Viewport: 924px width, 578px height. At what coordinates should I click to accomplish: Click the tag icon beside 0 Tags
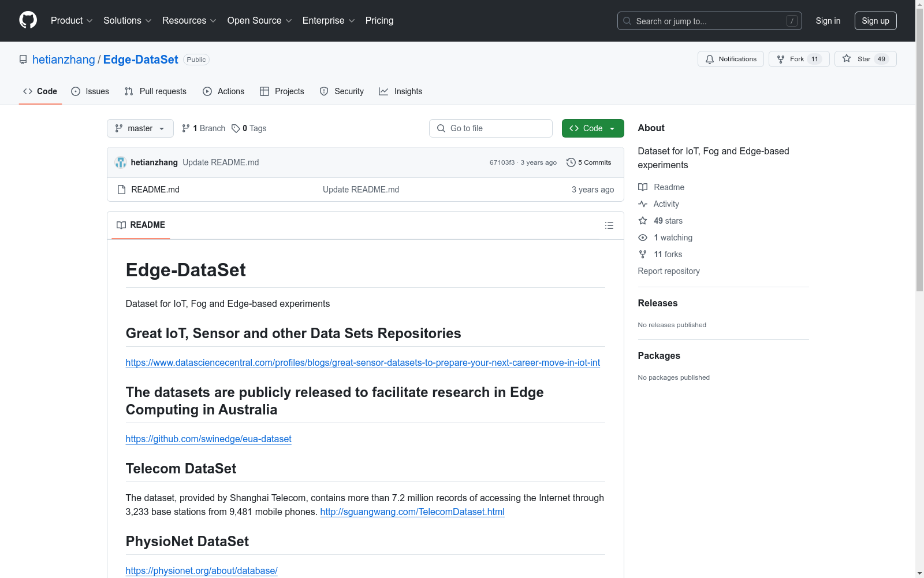point(236,128)
